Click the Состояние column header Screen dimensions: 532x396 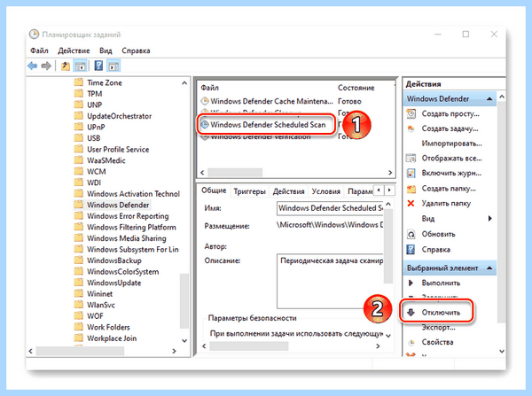tap(356, 88)
